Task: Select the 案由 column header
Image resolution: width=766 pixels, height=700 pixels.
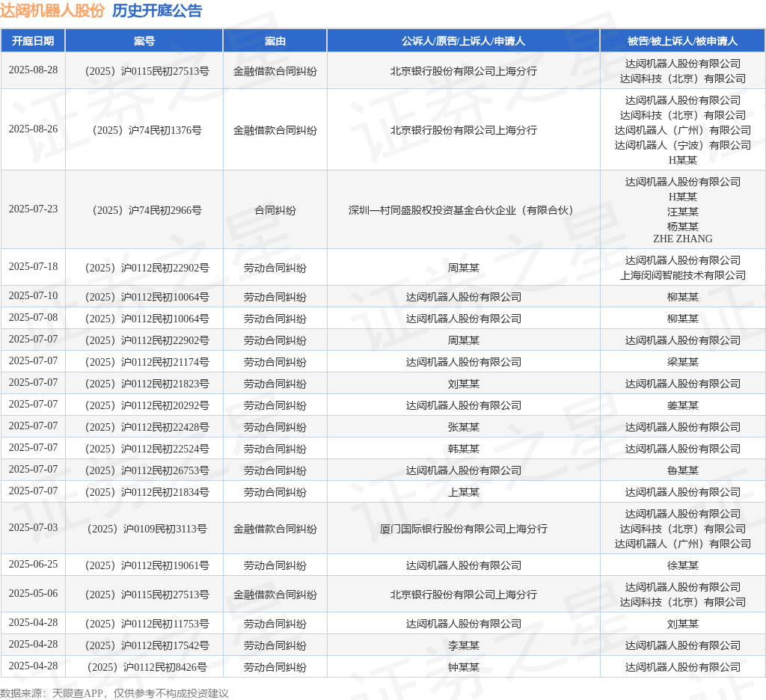Action: pos(275,41)
